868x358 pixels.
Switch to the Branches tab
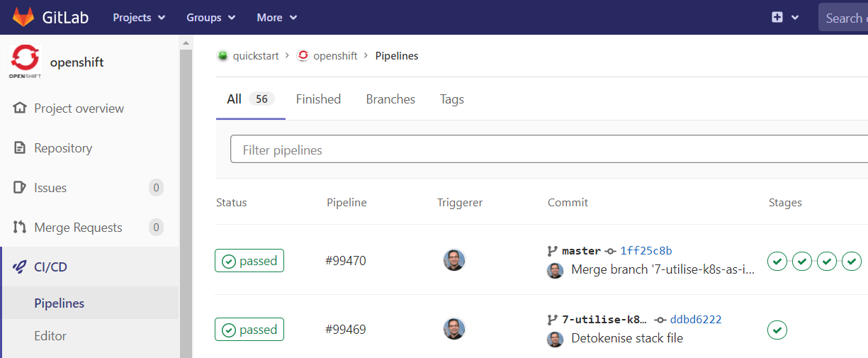coord(390,99)
